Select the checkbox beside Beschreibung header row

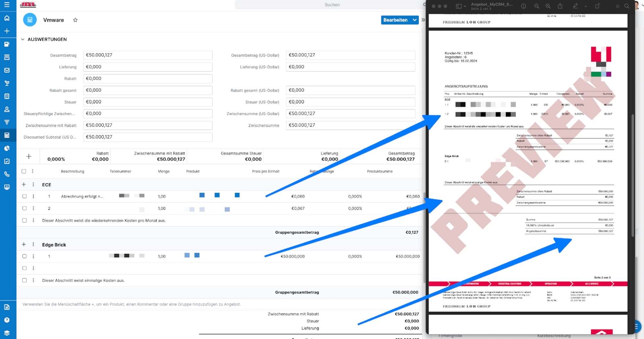tap(24, 171)
